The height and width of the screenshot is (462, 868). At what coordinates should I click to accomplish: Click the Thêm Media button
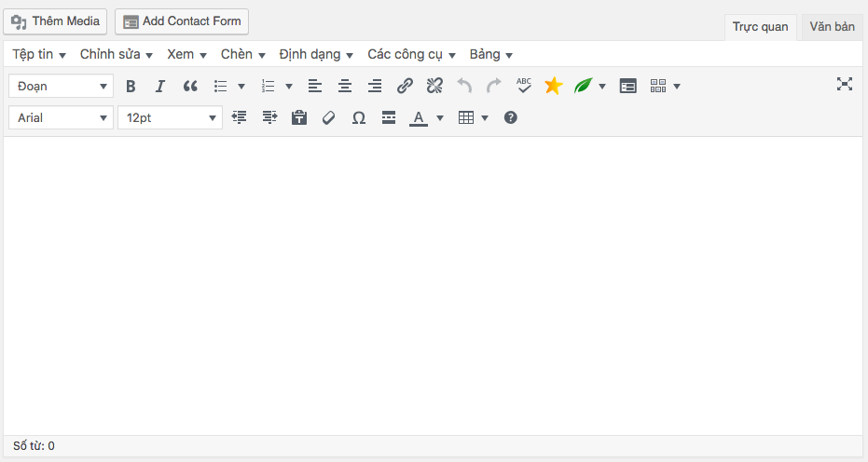coord(55,21)
